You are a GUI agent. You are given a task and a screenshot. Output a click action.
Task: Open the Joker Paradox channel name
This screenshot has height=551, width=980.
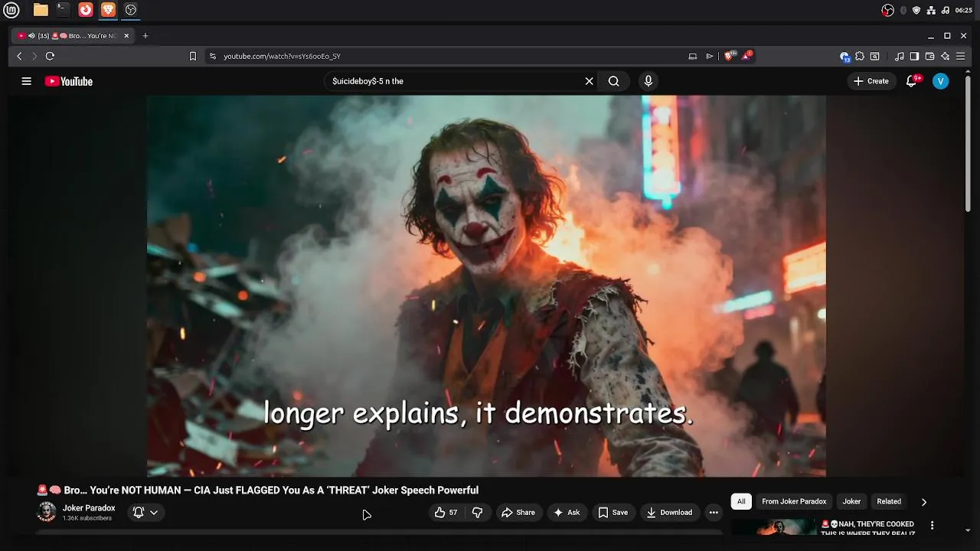(89, 508)
